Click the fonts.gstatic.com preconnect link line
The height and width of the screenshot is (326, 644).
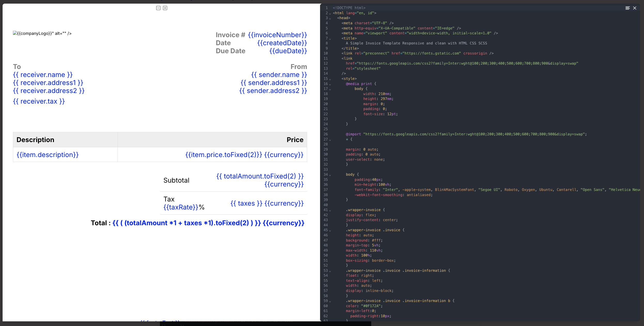click(x=417, y=53)
